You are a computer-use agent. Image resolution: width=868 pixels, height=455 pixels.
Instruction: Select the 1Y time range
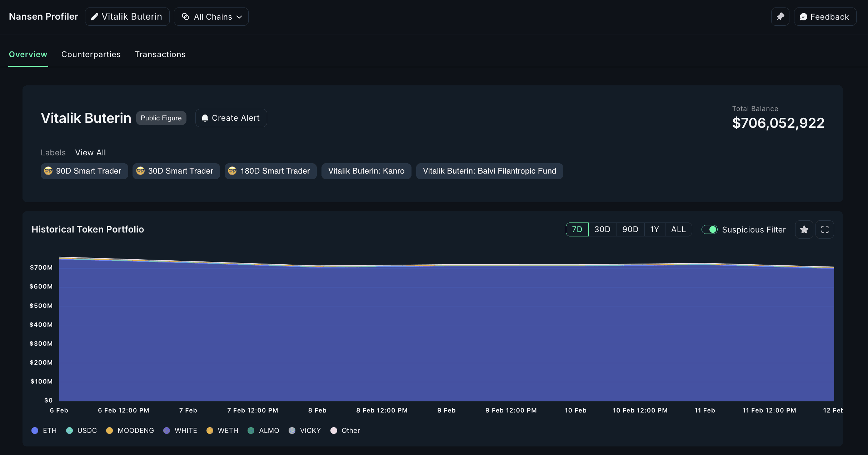coord(654,230)
